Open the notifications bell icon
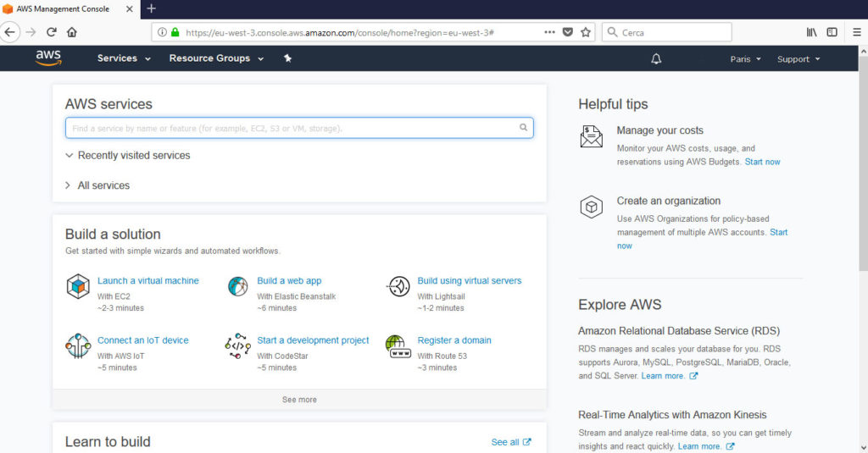The height and width of the screenshot is (453, 868). (x=656, y=58)
